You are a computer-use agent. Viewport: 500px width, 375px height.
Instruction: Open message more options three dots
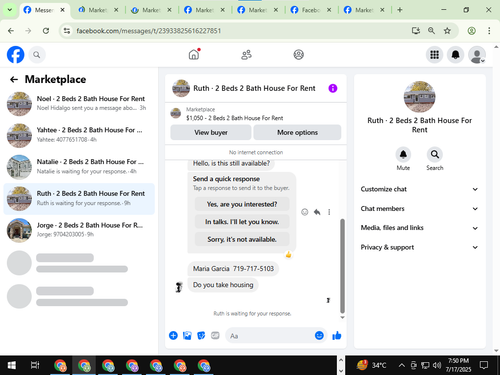329,212
